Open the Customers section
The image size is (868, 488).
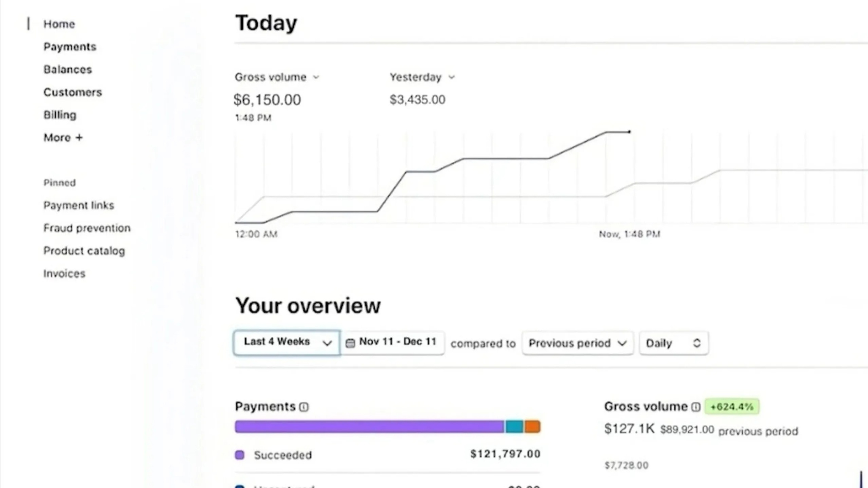[x=73, y=92]
